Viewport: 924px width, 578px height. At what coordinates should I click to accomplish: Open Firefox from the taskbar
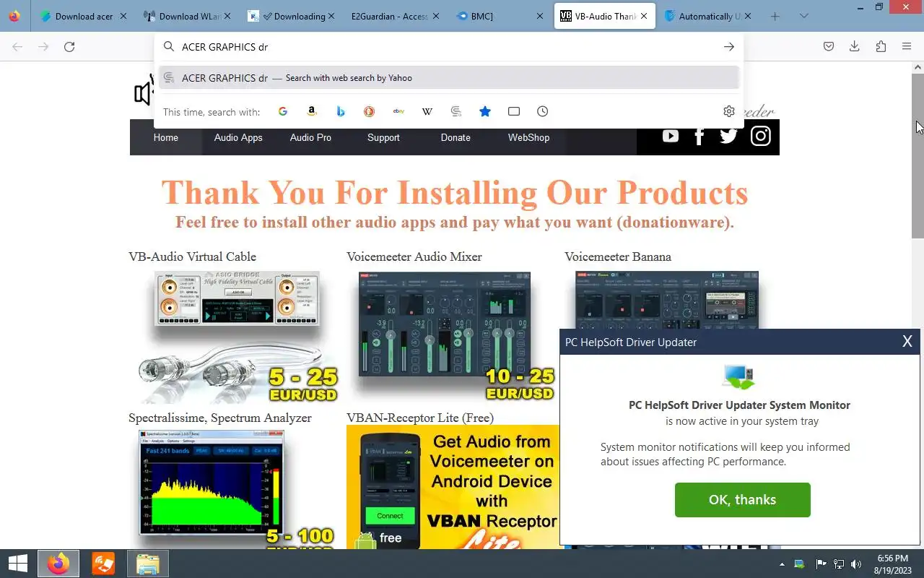coord(58,564)
